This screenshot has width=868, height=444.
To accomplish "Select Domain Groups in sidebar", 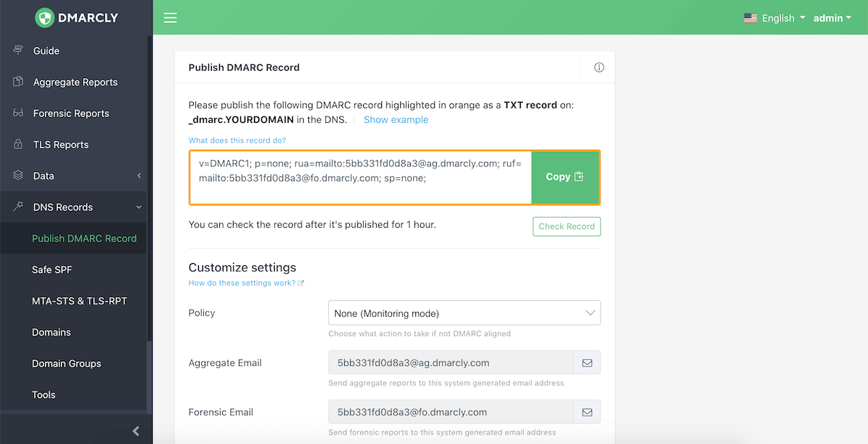I will 67,364.
